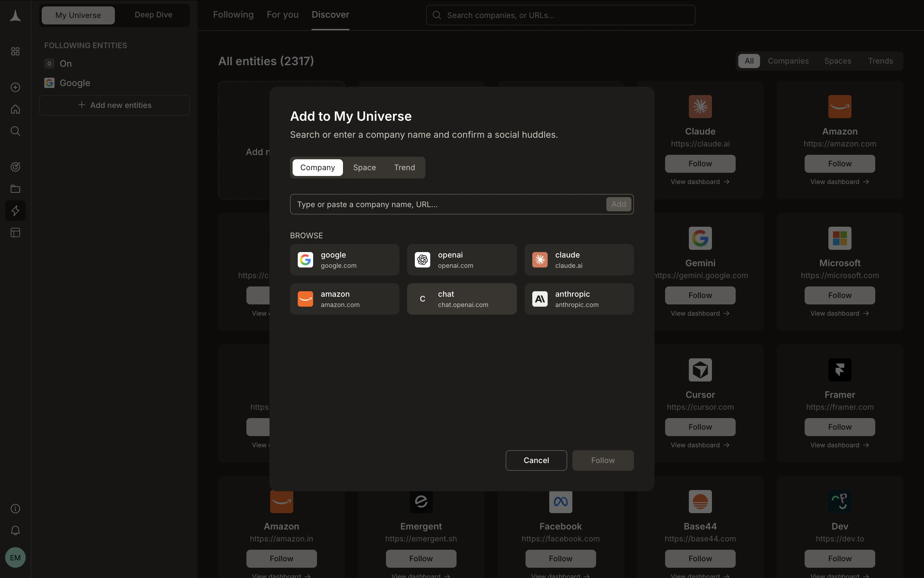Click the Framer logo on entity card
Viewport: 924px width, 578px height.
840,370
